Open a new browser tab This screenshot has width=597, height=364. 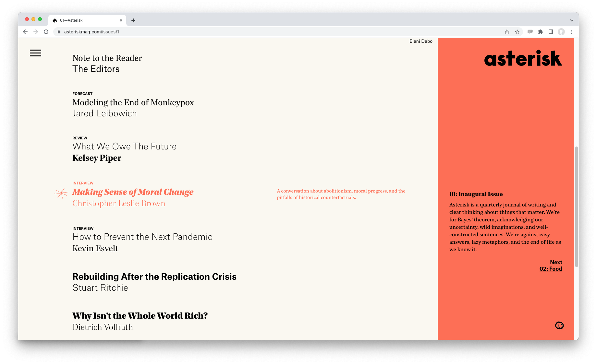[133, 20]
